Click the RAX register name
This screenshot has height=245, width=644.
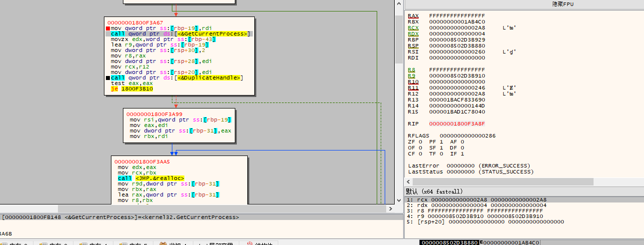413,16
